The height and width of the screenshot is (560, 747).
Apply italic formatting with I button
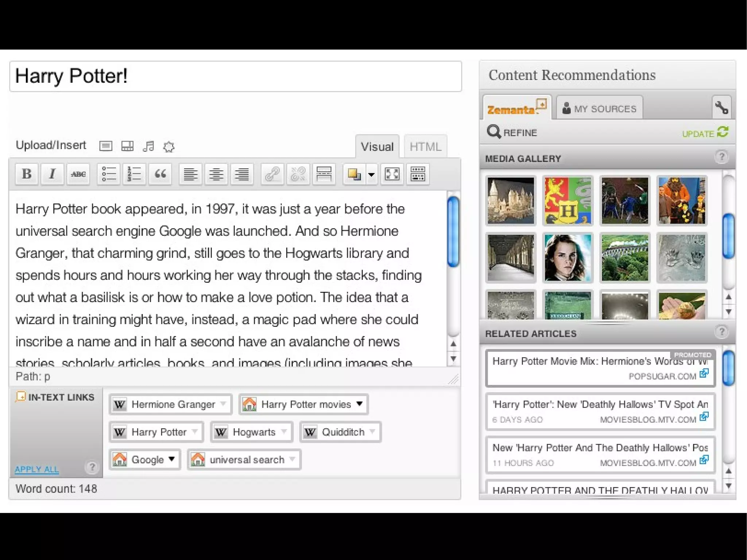coord(52,174)
